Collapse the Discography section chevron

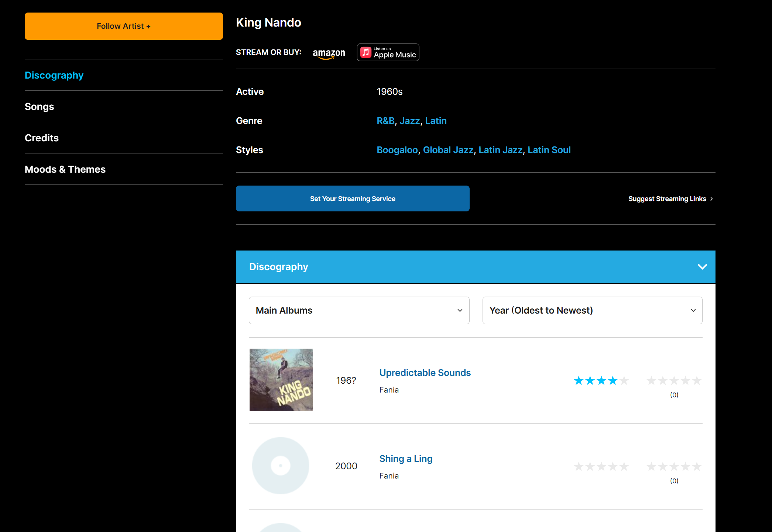[x=702, y=267]
